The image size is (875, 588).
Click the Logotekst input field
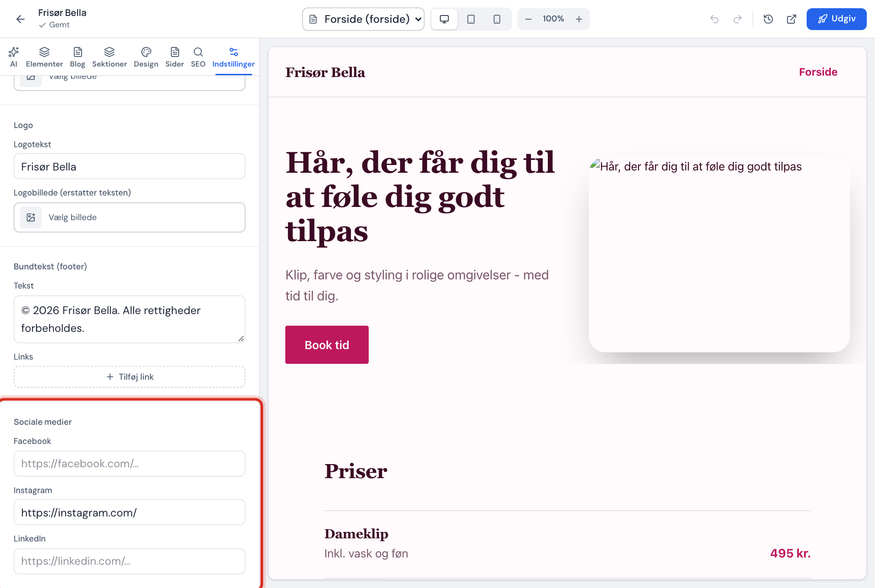point(129,166)
